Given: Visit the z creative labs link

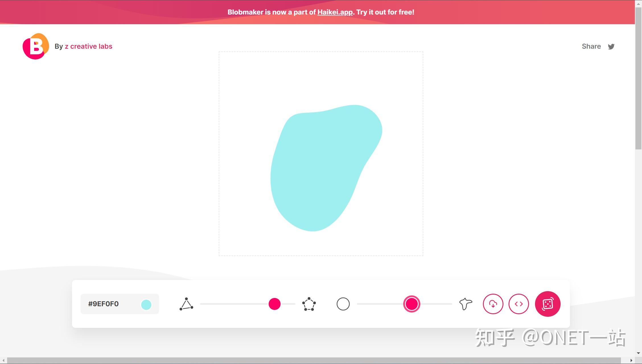Looking at the screenshot, I should tap(89, 46).
